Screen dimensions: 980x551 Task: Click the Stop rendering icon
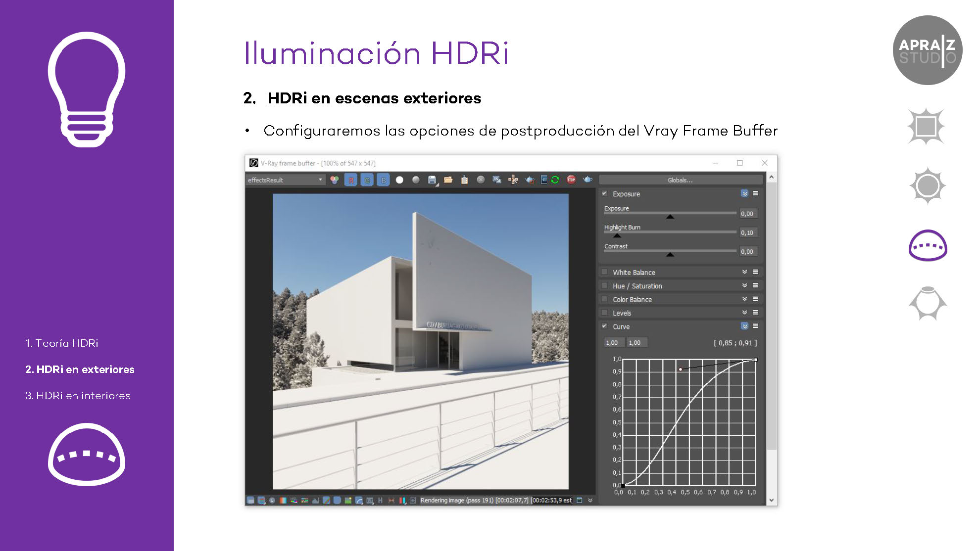coord(571,180)
